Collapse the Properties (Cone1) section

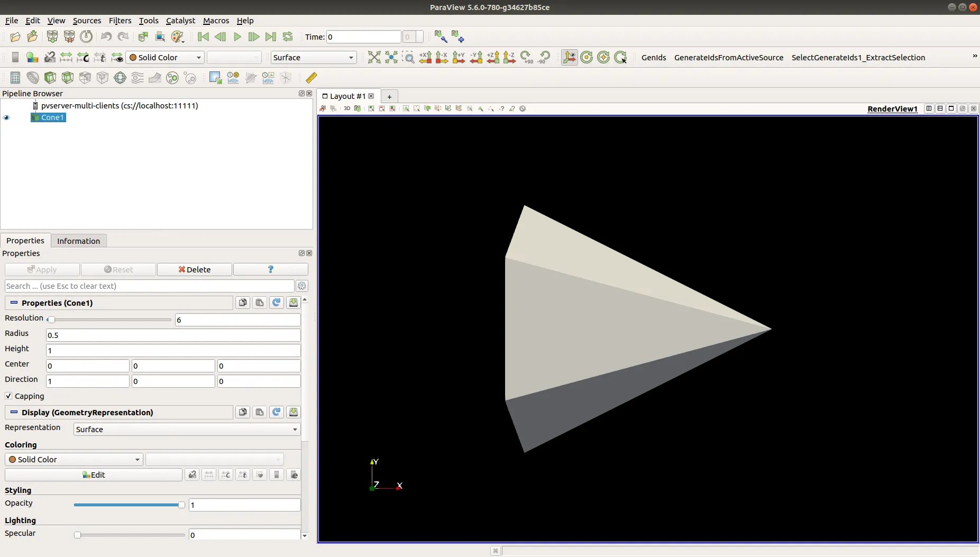pos(14,303)
